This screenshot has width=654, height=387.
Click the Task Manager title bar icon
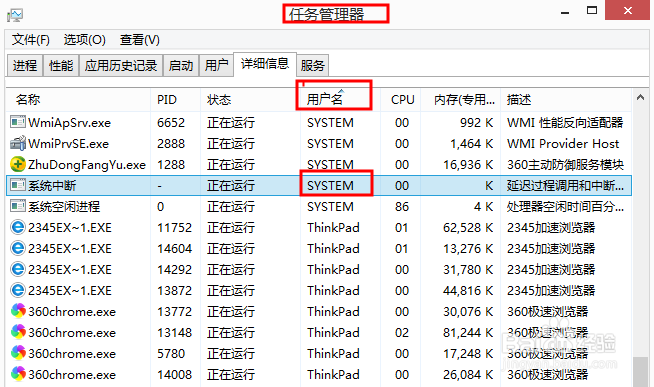15,15
